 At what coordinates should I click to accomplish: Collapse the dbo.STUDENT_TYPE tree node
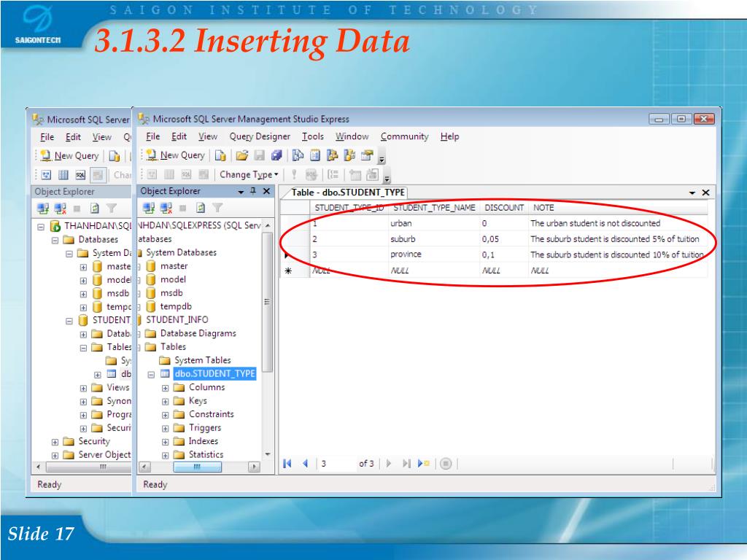click(x=151, y=374)
